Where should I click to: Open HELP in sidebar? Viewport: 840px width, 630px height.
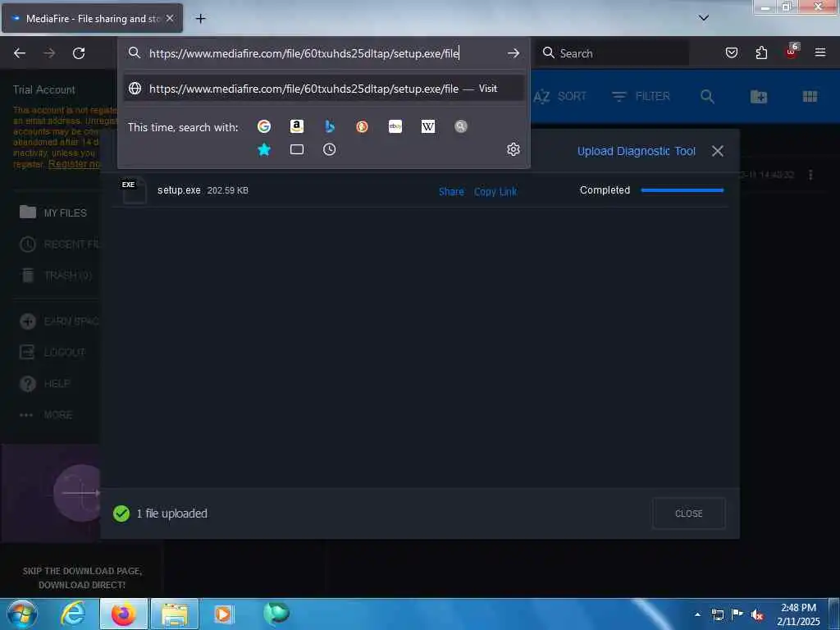tap(44, 384)
